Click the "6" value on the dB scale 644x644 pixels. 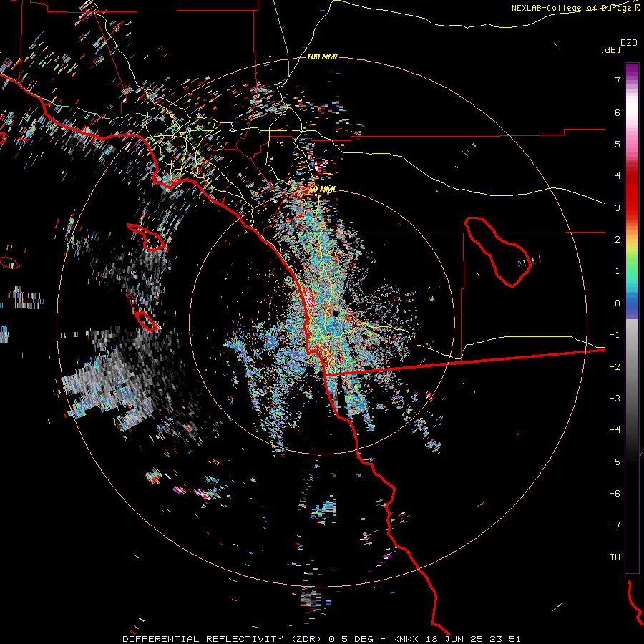click(618, 112)
